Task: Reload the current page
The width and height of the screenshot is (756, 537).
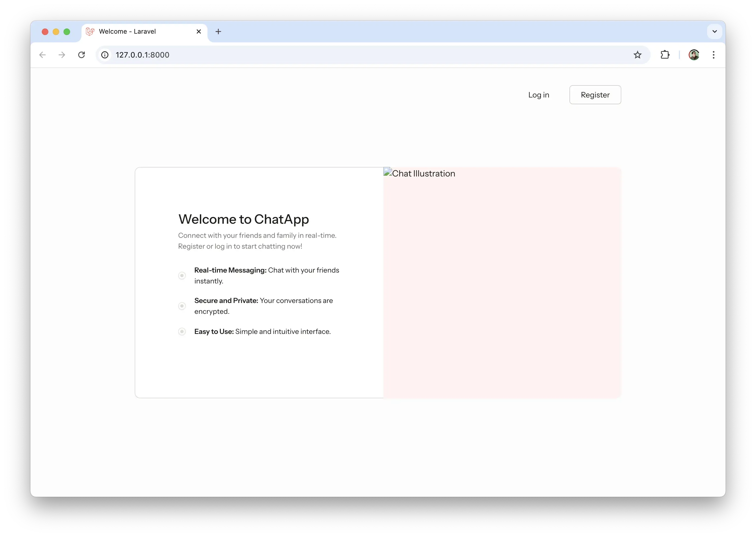Action: [x=81, y=55]
